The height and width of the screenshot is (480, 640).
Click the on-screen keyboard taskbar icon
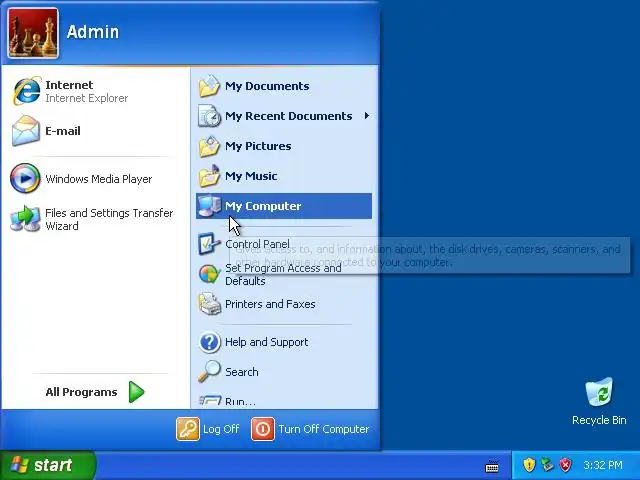[492, 467]
